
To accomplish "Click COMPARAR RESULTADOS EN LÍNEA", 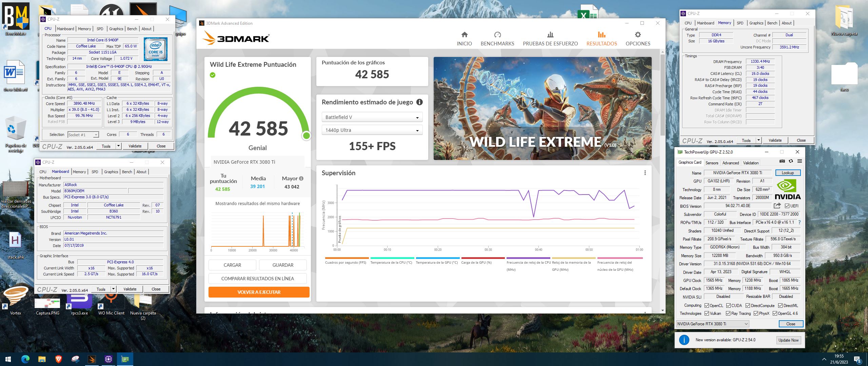I will click(258, 279).
